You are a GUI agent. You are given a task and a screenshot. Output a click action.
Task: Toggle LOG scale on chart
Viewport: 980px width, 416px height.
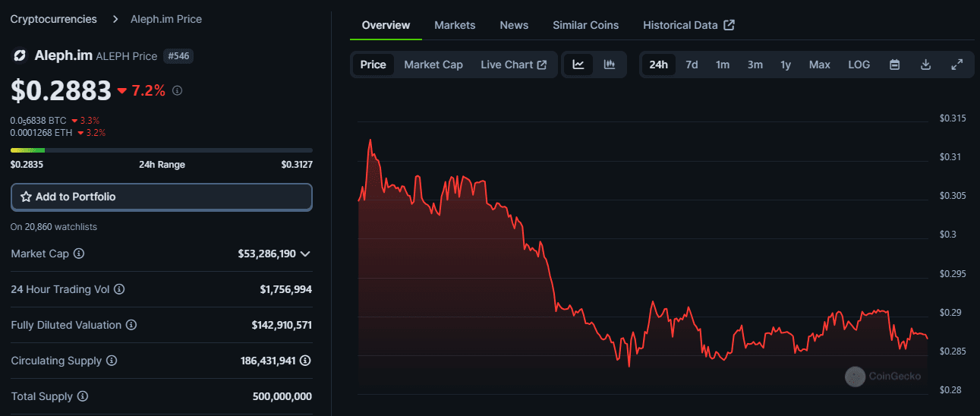pyautogui.click(x=859, y=65)
